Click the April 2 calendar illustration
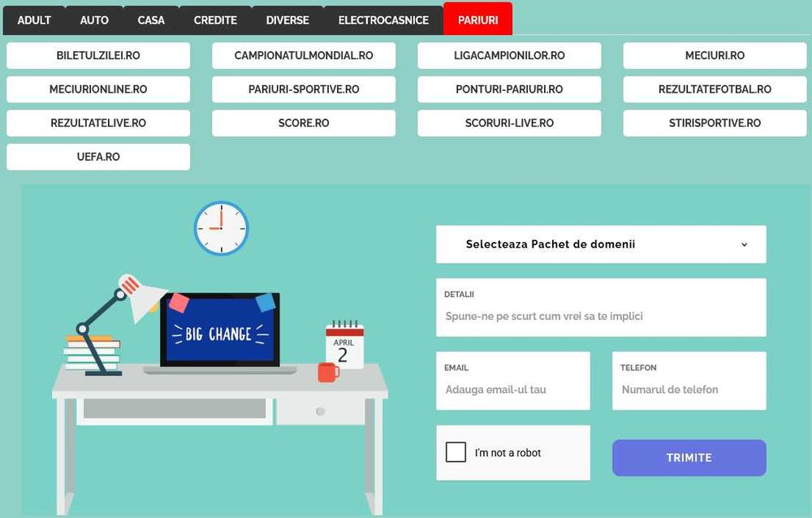Image resolution: width=812 pixels, height=518 pixels. point(344,344)
